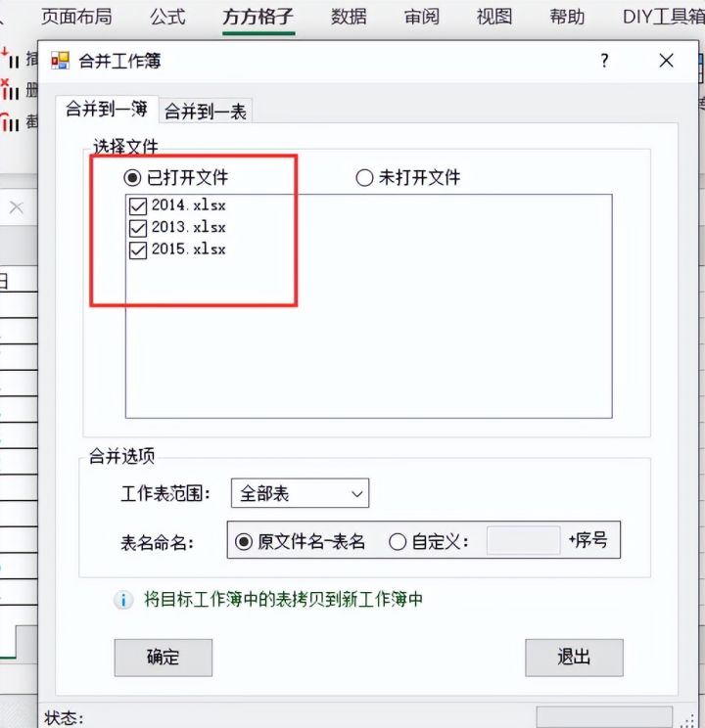Select the 未打开文件 radio button
This screenshot has width=705, height=728.
[364, 178]
